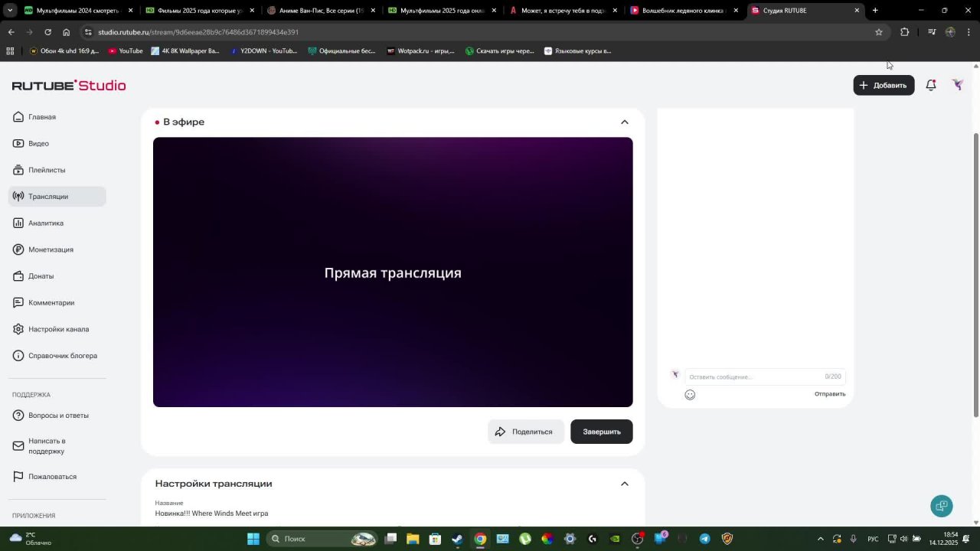This screenshot has height=551, width=980.
Task: Click the address bar URL
Action: click(x=198, y=32)
